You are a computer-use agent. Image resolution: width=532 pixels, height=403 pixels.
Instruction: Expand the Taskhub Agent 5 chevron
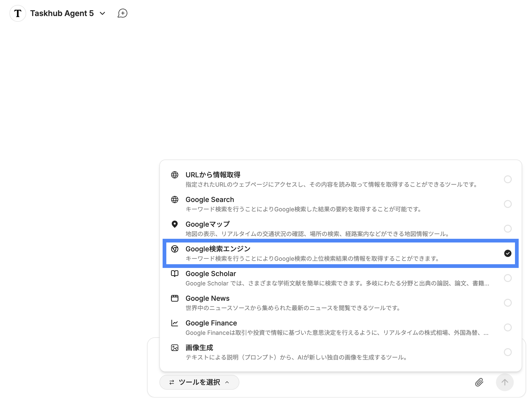(x=102, y=13)
